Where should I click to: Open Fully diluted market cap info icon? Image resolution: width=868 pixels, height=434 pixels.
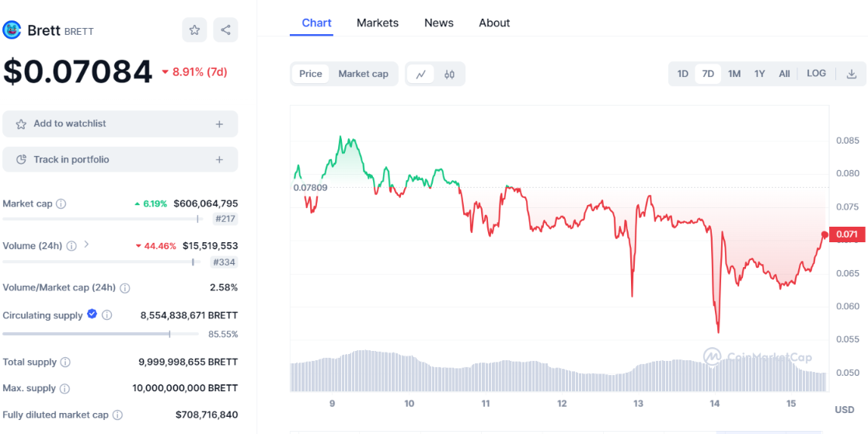(x=117, y=415)
